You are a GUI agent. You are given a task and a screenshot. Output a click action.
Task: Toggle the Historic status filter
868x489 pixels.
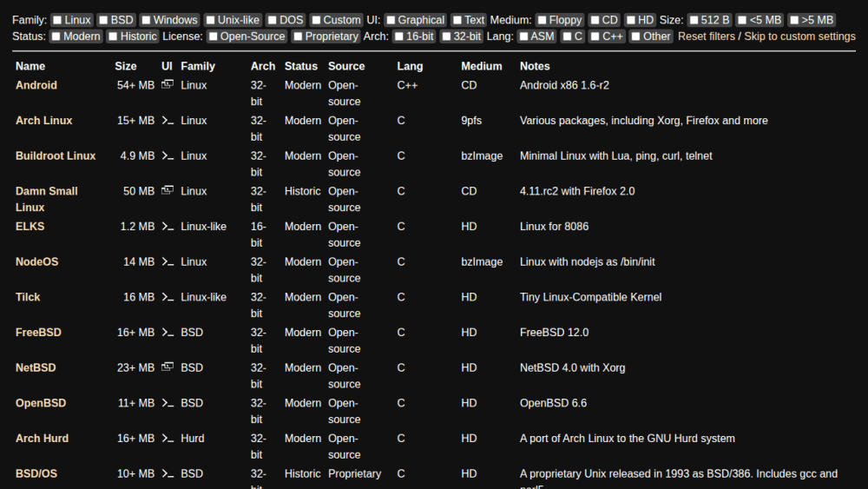pos(113,36)
